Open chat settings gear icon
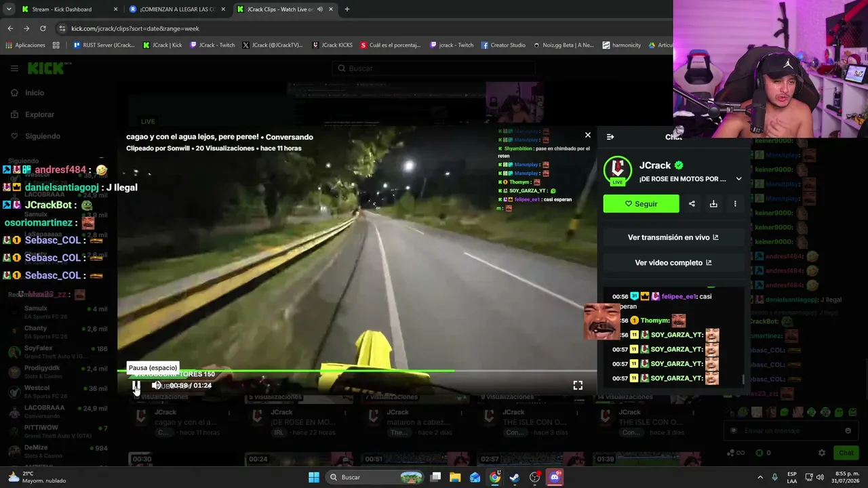 click(x=822, y=453)
